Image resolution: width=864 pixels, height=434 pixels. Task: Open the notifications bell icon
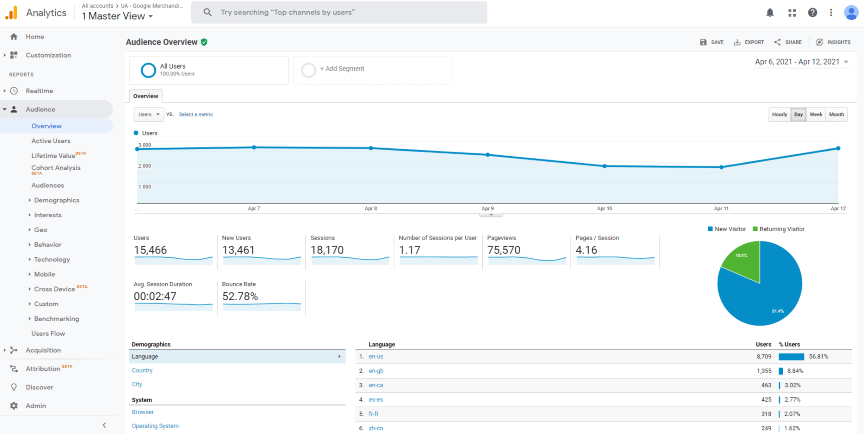pos(770,13)
